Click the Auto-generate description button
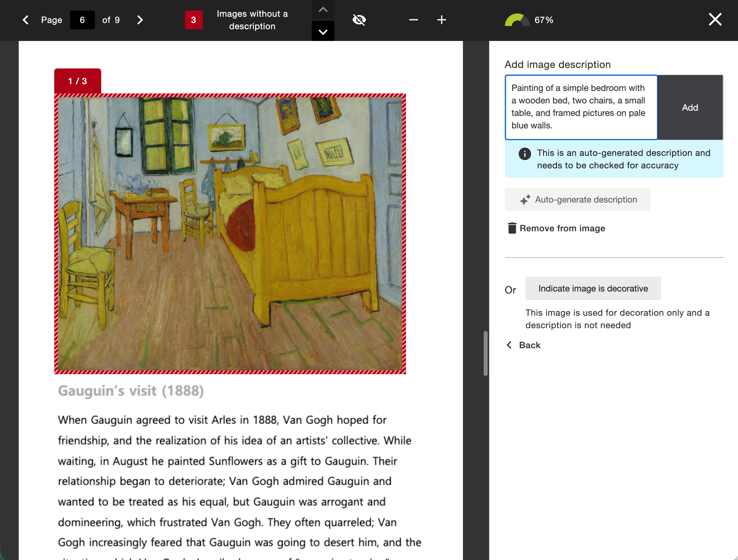Image resolution: width=738 pixels, height=560 pixels. point(577,200)
